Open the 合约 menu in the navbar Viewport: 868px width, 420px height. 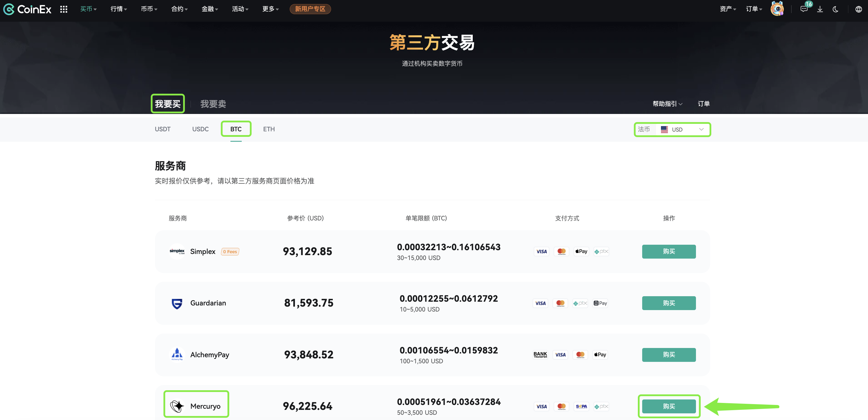tap(178, 9)
